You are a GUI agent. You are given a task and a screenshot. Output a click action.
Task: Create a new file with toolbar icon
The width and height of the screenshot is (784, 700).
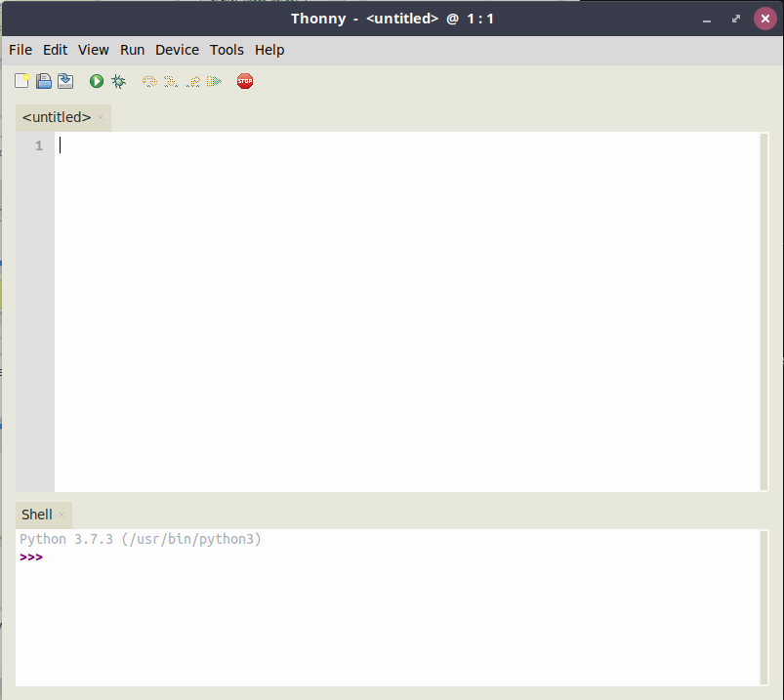pos(22,81)
